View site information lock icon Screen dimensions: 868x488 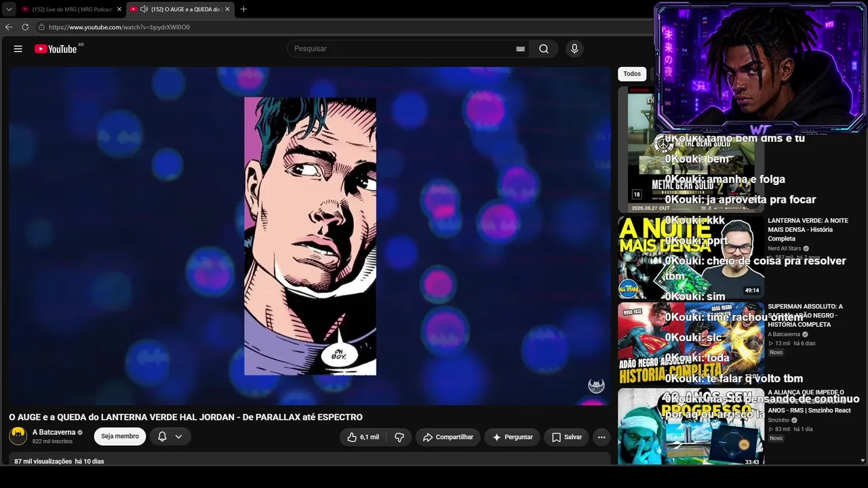tap(41, 27)
